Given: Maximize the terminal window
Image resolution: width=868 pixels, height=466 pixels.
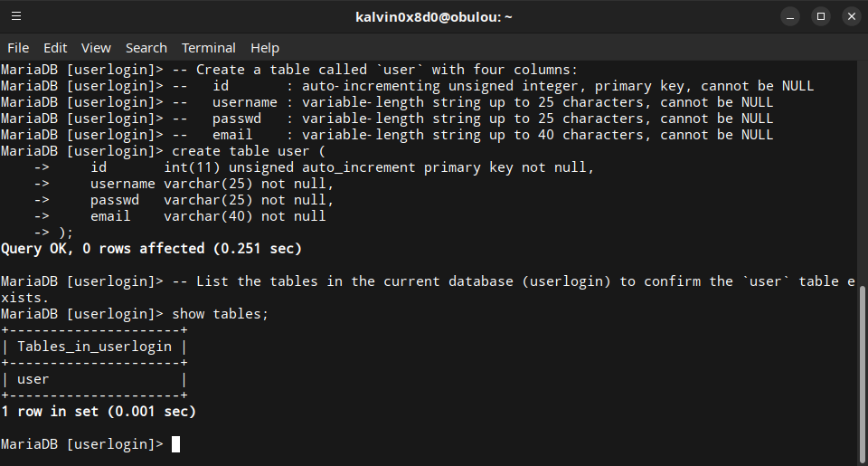Looking at the screenshot, I should (x=820, y=16).
